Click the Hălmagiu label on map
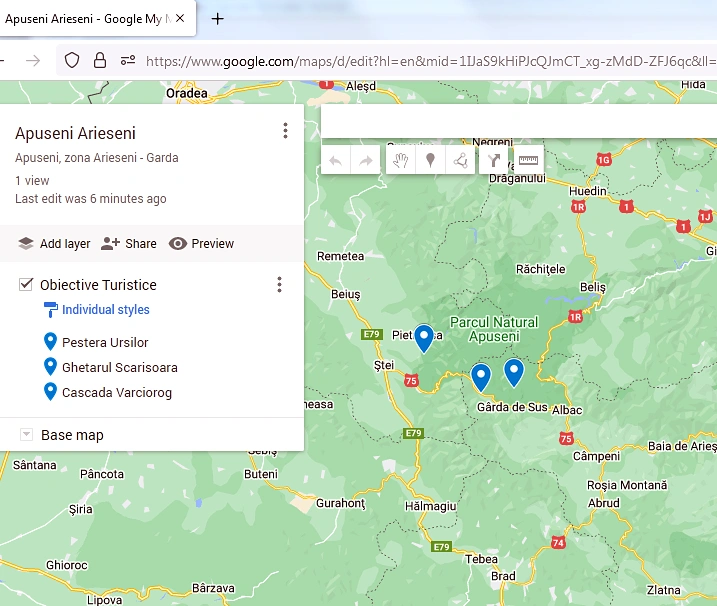The width and height of the screenshot is (717, 606). point(430,506)
